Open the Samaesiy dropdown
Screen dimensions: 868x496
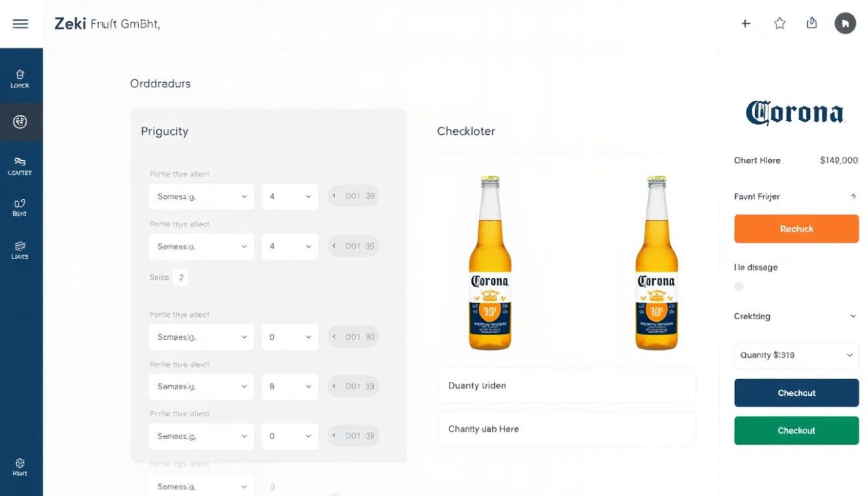click(201, 387)
